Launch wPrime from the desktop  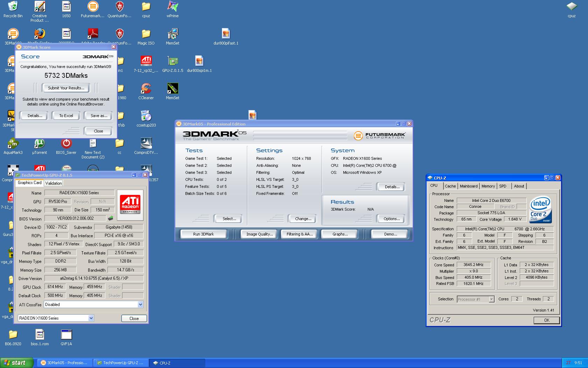tap(173, 9)
